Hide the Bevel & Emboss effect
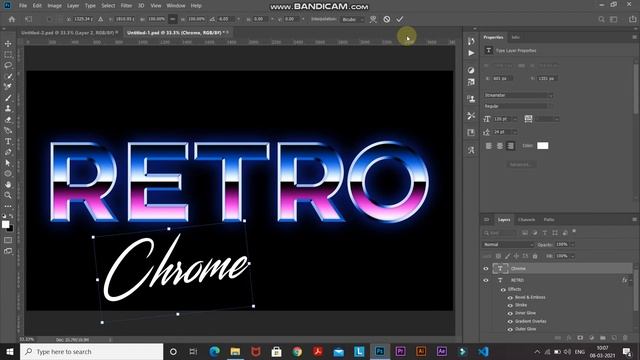The height and width of the screenshot is (360, 640). click(510, 298)
